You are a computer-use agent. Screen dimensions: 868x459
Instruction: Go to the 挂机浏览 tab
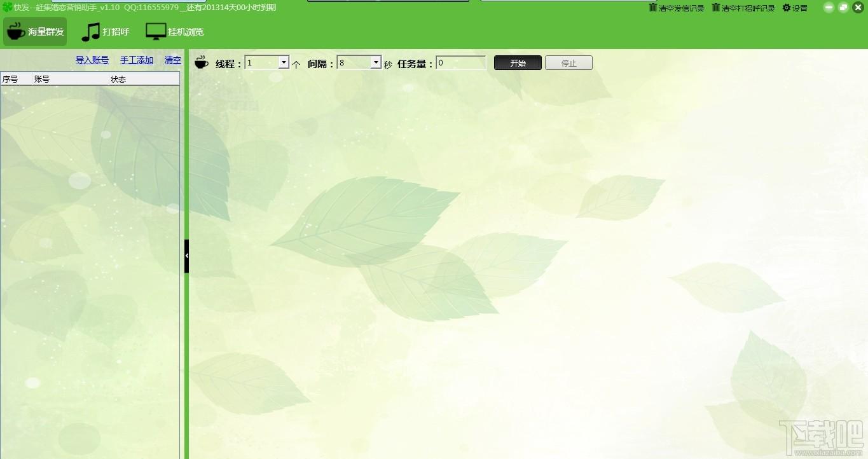tap(175, 32)
